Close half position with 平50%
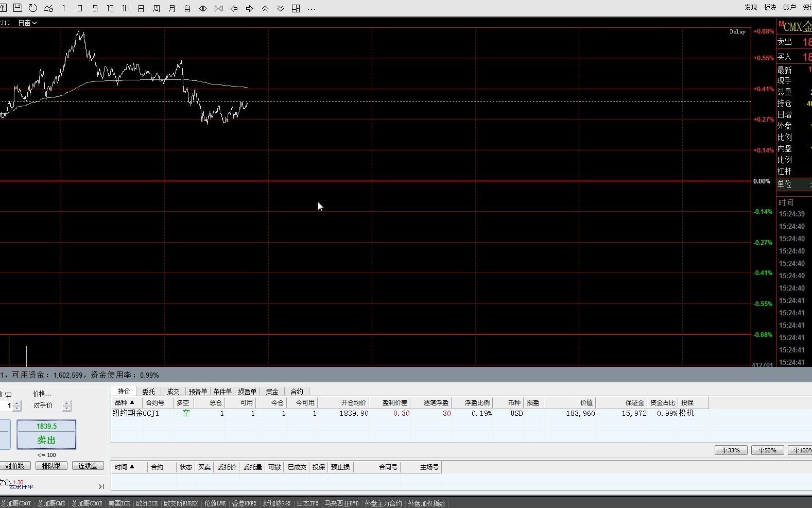Viewport: 812px width, 508px height. click(x=767, y=450)
